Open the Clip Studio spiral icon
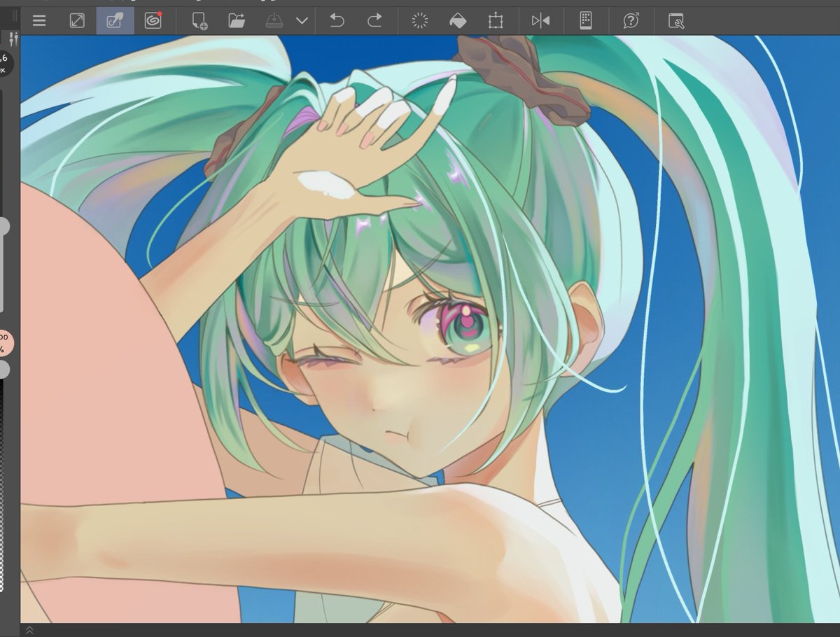This screenshot has height=637, width=840. tap(153, 20)
